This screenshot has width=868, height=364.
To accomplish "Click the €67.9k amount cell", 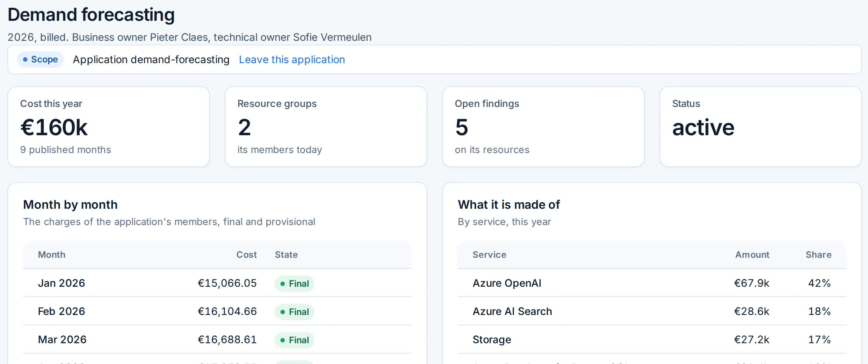I will tap(752, 283).
